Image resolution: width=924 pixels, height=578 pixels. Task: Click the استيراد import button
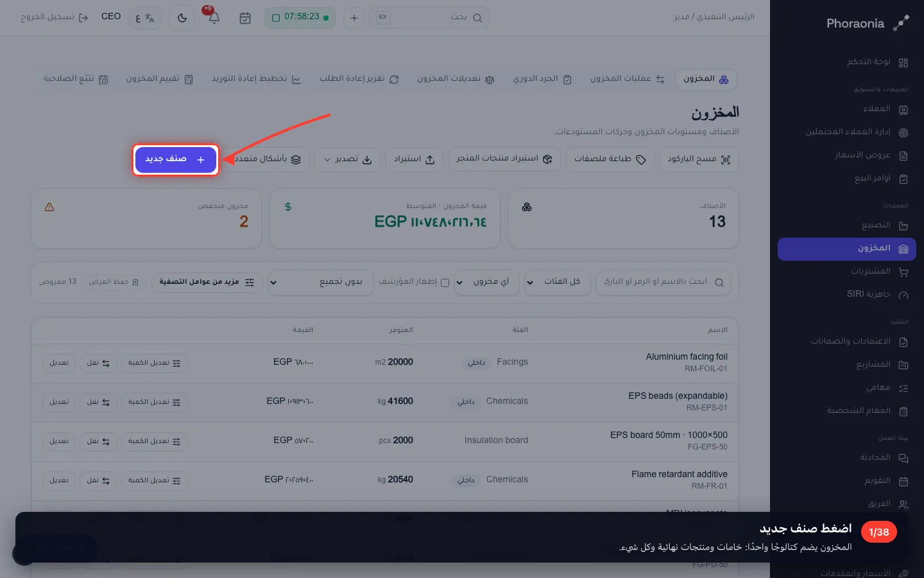coord(414,159)
